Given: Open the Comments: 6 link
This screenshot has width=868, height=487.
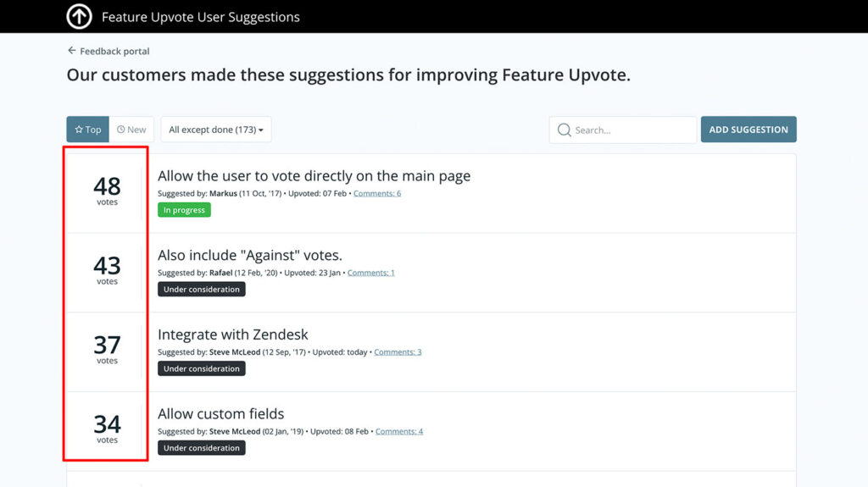Looking at the screenshot, I should click(377, 193).
